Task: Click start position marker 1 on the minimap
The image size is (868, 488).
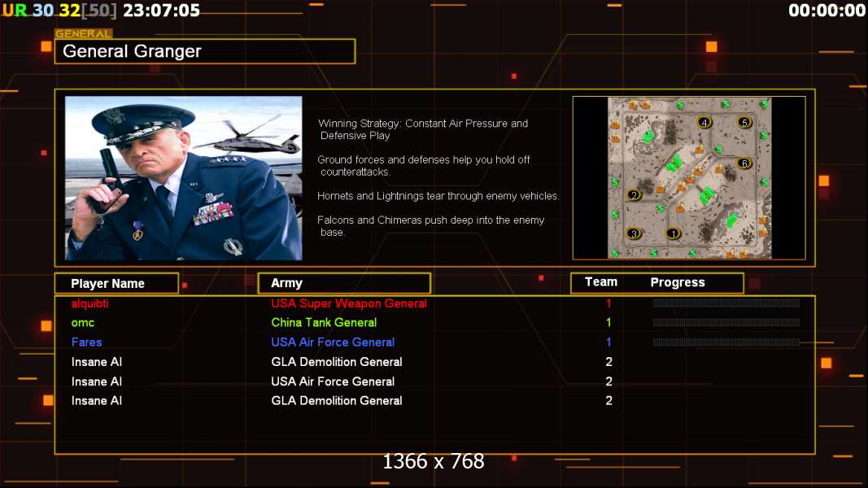Action: 673,233
